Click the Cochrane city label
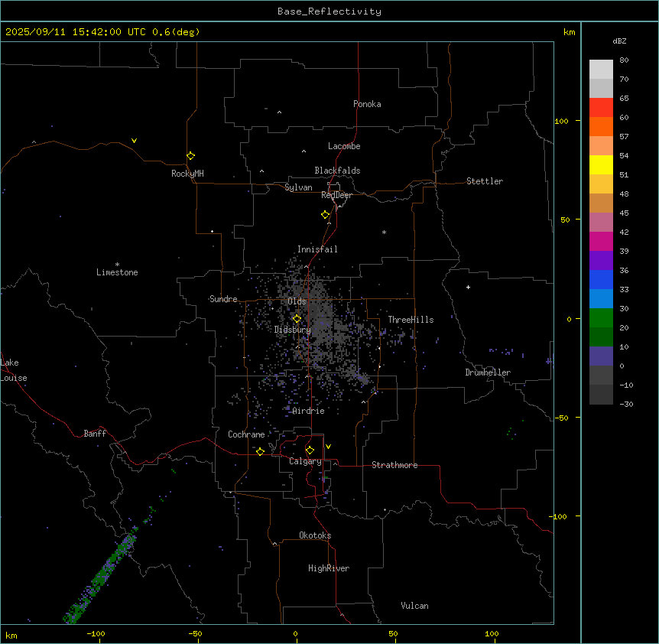659x644 pixels. (246, 434)
